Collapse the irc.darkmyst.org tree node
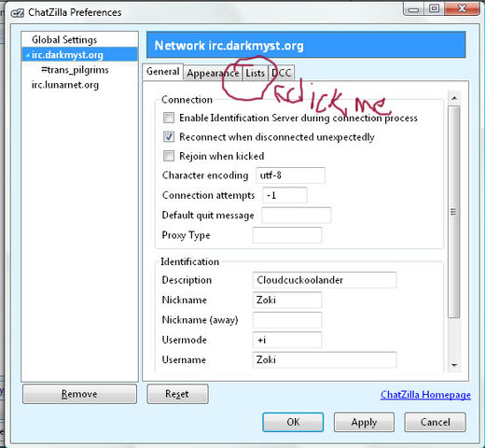485x448 pixels. (27, 55)
